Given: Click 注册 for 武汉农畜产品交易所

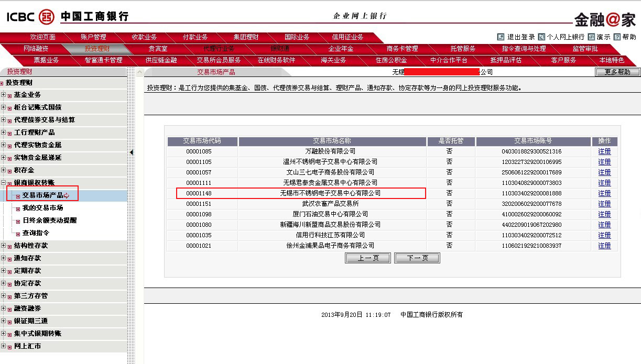Looking at the screenshot, I should coord(604,204).
